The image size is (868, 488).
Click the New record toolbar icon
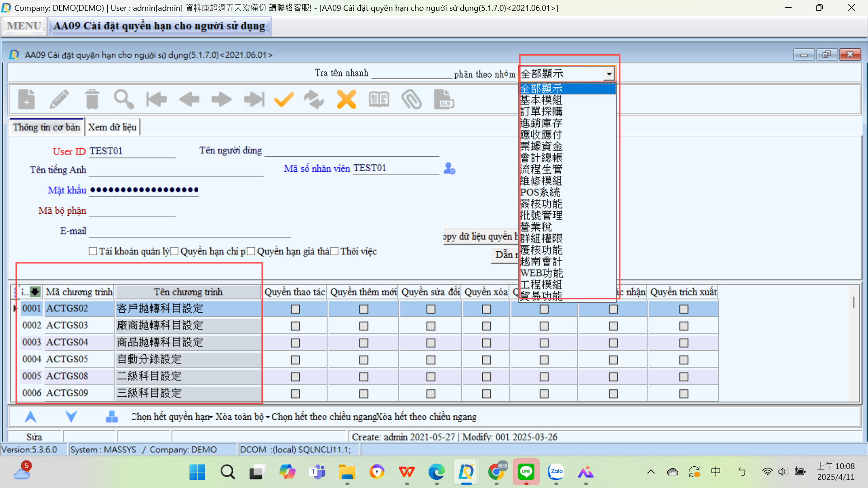[x=27, y=99]
